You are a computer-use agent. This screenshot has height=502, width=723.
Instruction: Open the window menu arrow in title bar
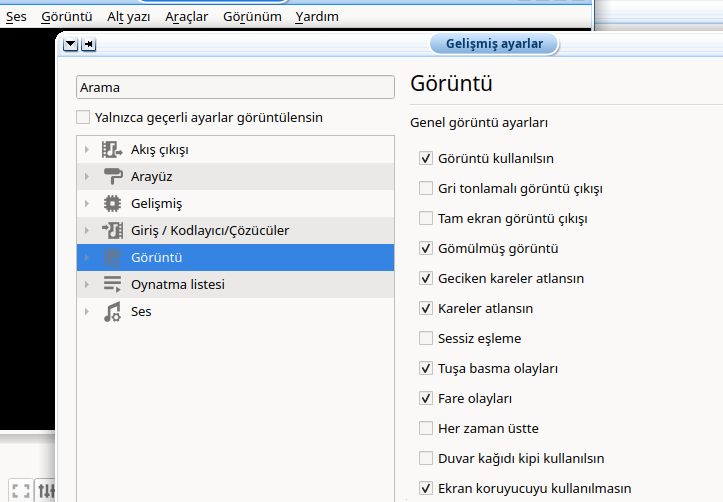click(x=70, y=45)
